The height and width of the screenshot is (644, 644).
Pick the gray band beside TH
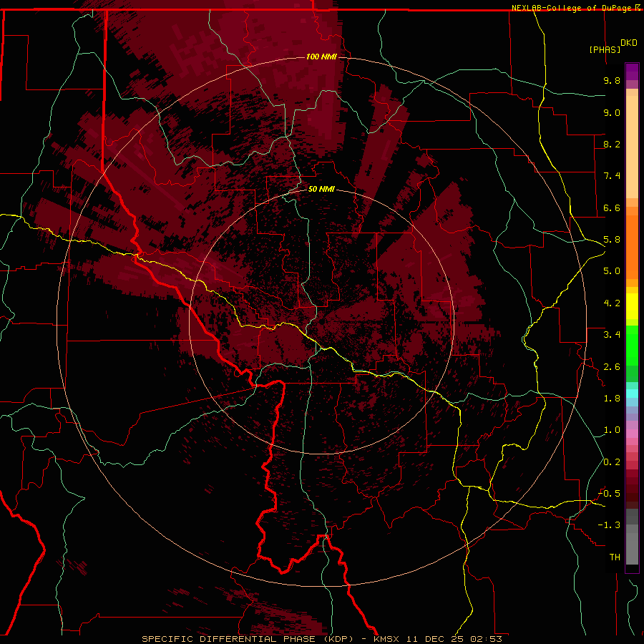point(632,550)
